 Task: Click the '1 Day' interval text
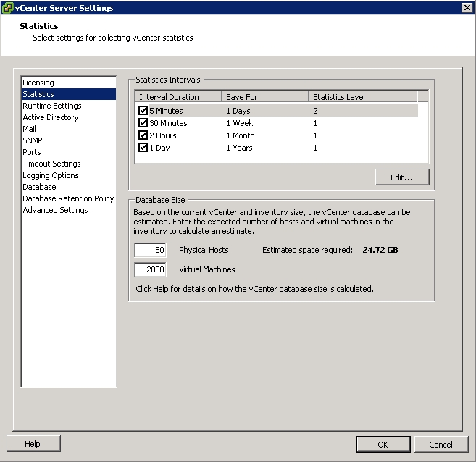[x=159, y=148]
